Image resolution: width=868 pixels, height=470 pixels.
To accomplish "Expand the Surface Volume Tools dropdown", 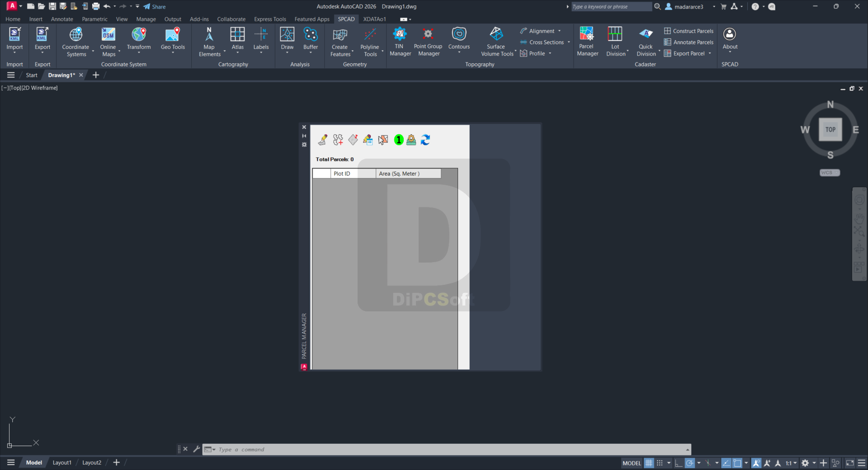I will click(x=516, y=51).
